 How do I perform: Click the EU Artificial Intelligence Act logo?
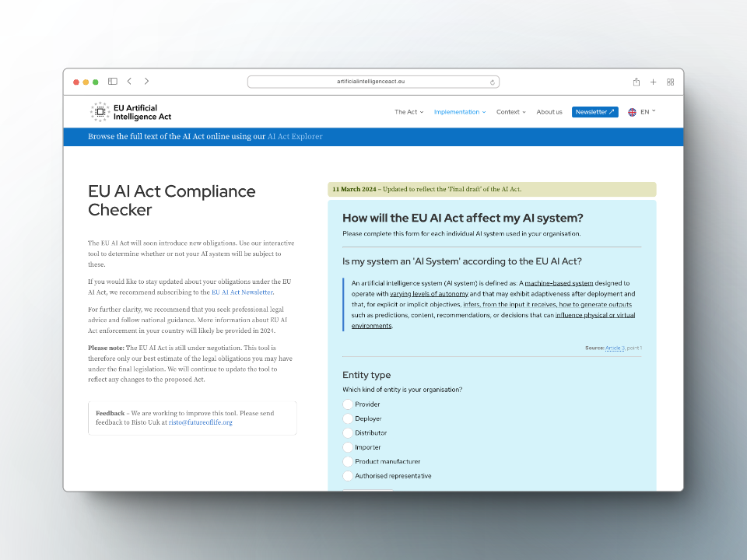point(131,112)
